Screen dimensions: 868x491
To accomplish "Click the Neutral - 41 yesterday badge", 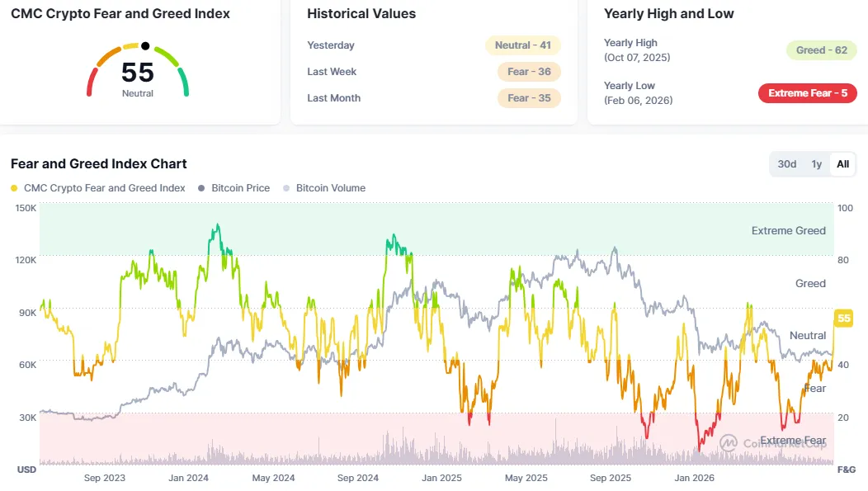I will pos(522,45).
